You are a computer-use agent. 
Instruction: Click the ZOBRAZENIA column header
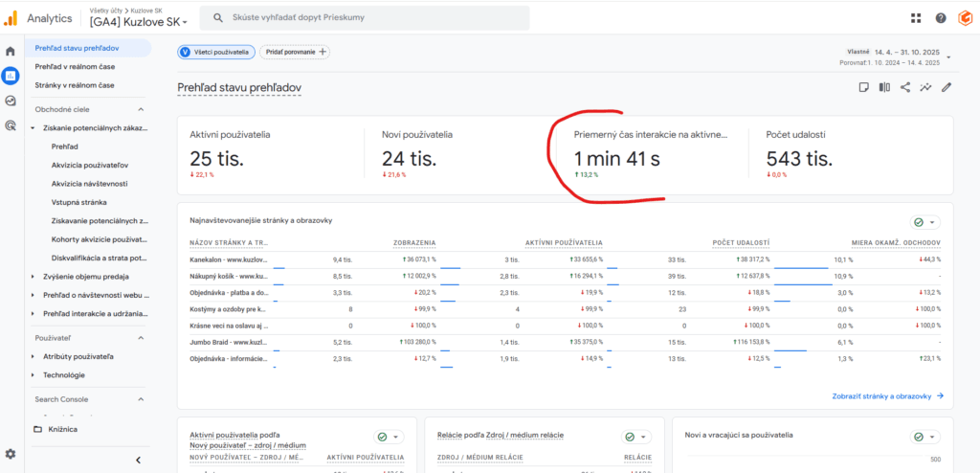coord(414,242)
